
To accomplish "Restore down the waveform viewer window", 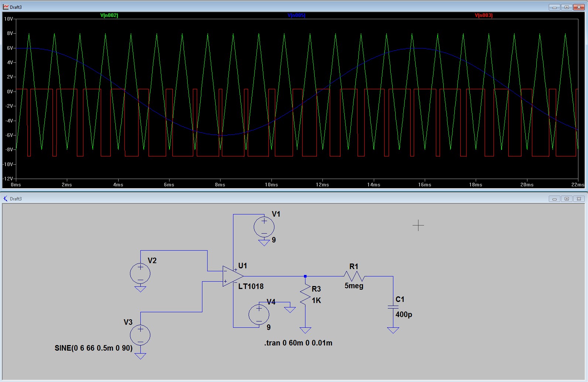I will pyautogui.click(x=567, y=7).
